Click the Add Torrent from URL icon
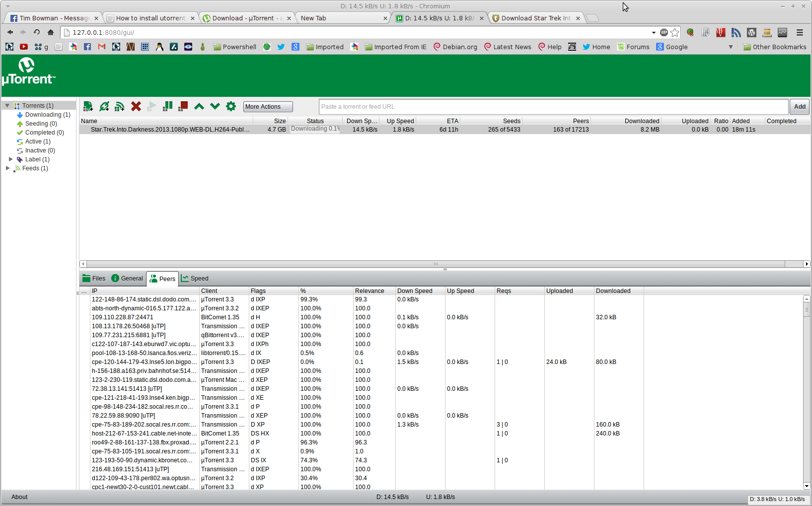Image resolution: width=812 pixels, height=506 pixels. (x=104, y=106)
